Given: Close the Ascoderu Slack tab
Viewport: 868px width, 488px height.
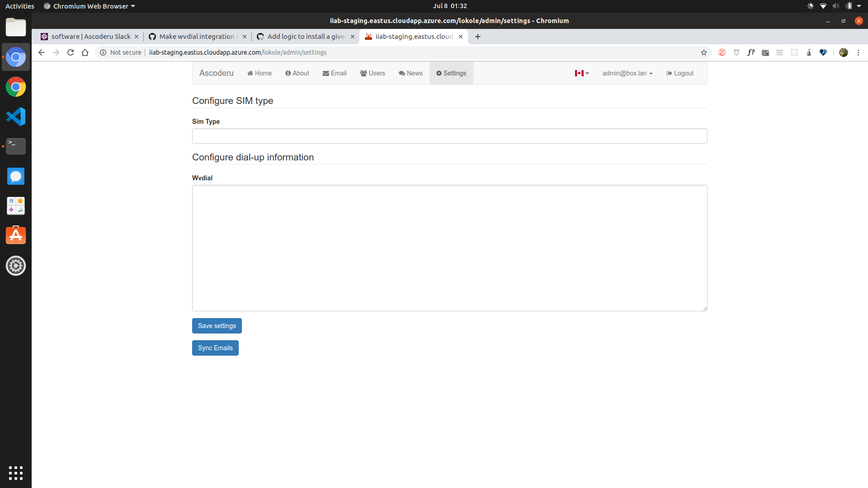Looking at the screenshot, I should pyautogui.click(x=137, y=37).
